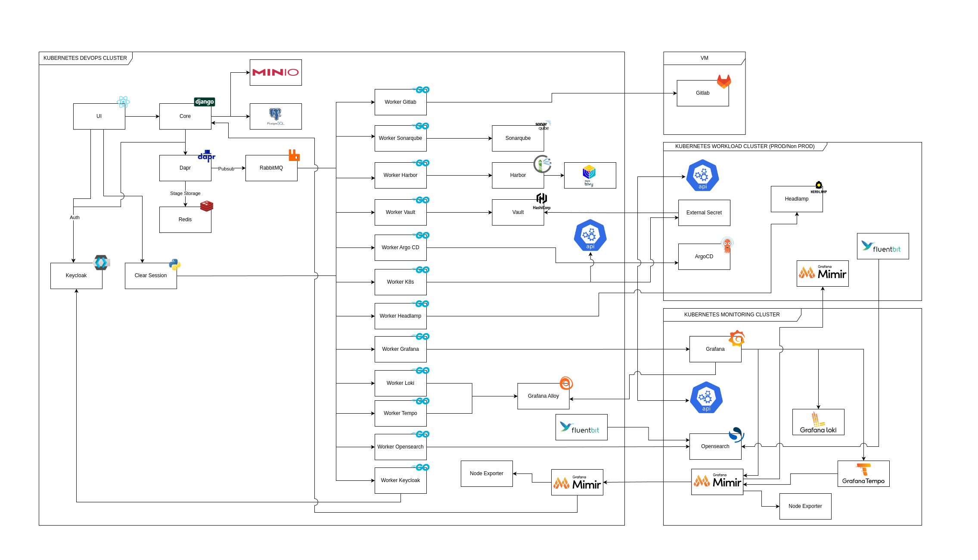Click the Keycloak logo icon
The image size is (978, 560).
(x=101, y=262)
